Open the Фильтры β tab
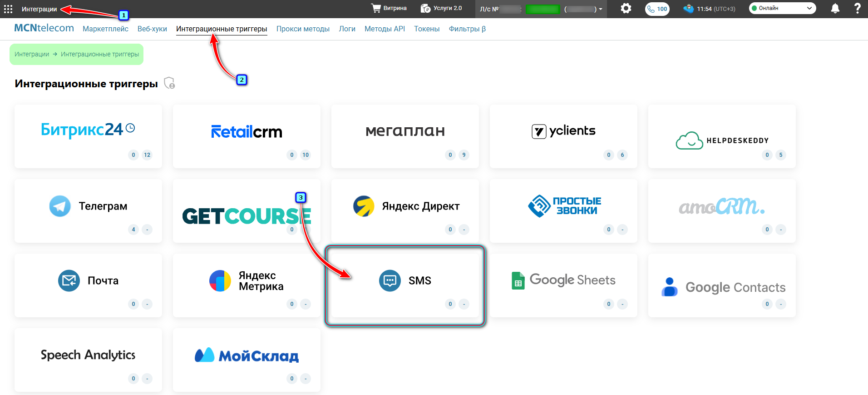This screenshot has width=868, height=395. click(x=467, y=29)
